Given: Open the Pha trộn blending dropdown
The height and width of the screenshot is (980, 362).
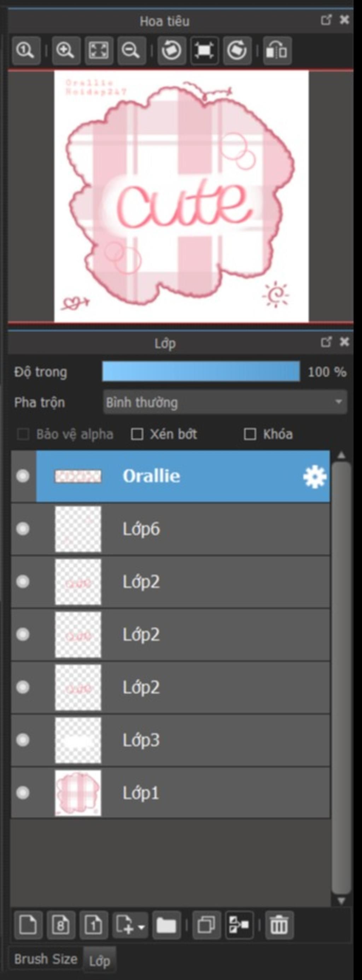Looking at the screenshot, I should point(225,402).
